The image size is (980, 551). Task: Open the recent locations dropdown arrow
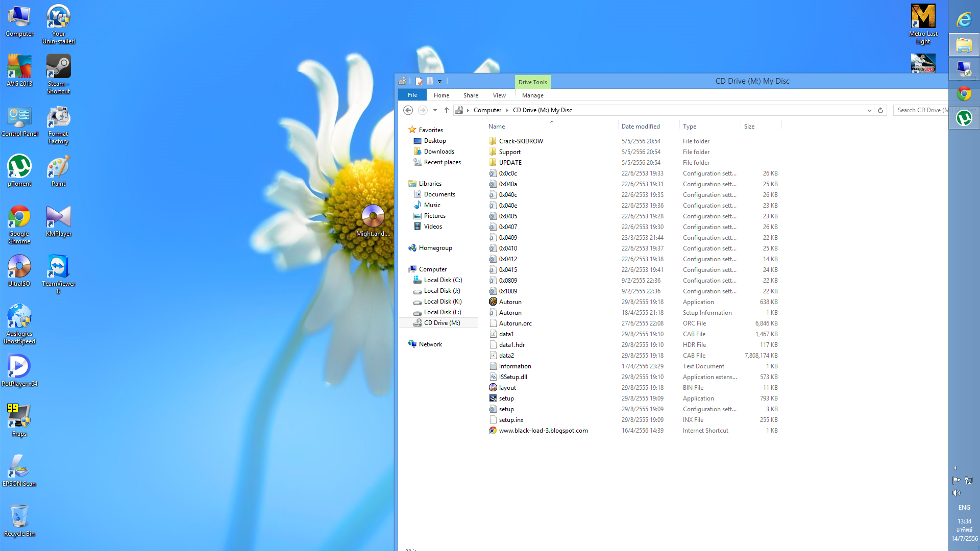[435, 110]
